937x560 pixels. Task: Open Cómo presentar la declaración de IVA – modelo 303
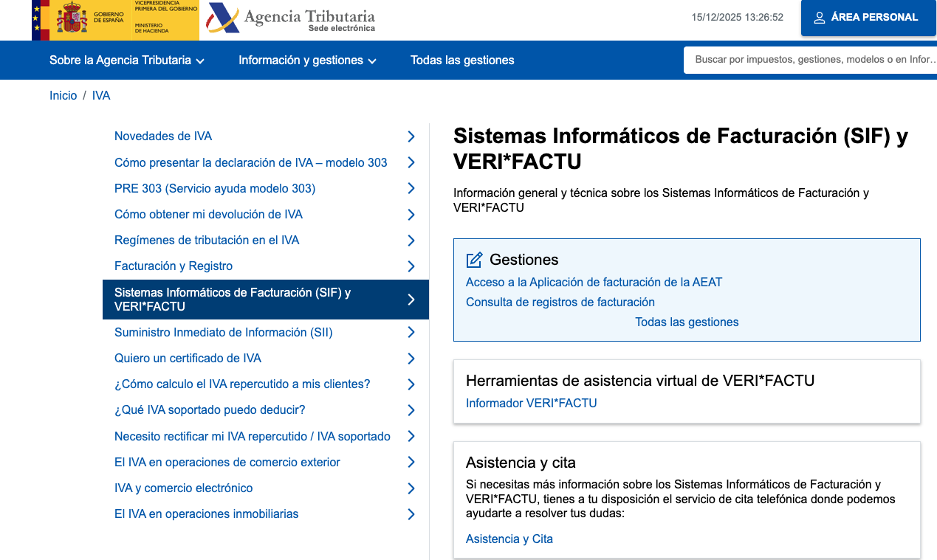coord(251,162)
